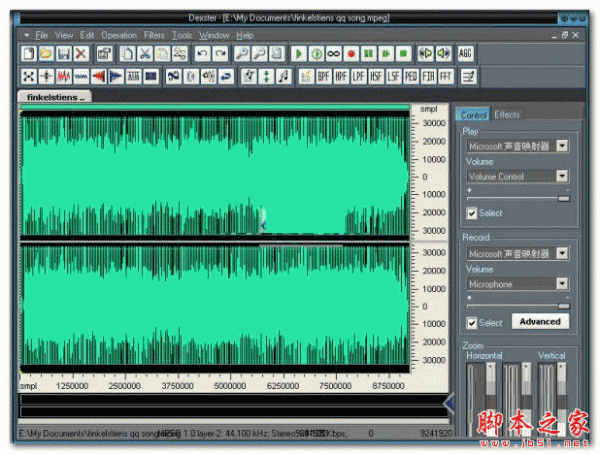Image resolution: width=600 pixels, height=454 pixels.
Task: Toggle AGC automatic gain control
Action: pos(465,53)
